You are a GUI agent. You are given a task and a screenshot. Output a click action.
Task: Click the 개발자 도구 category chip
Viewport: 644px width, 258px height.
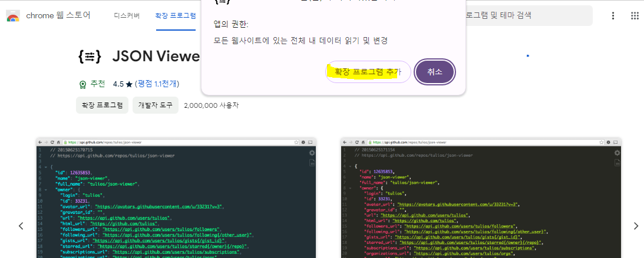[x=155, y=105]
